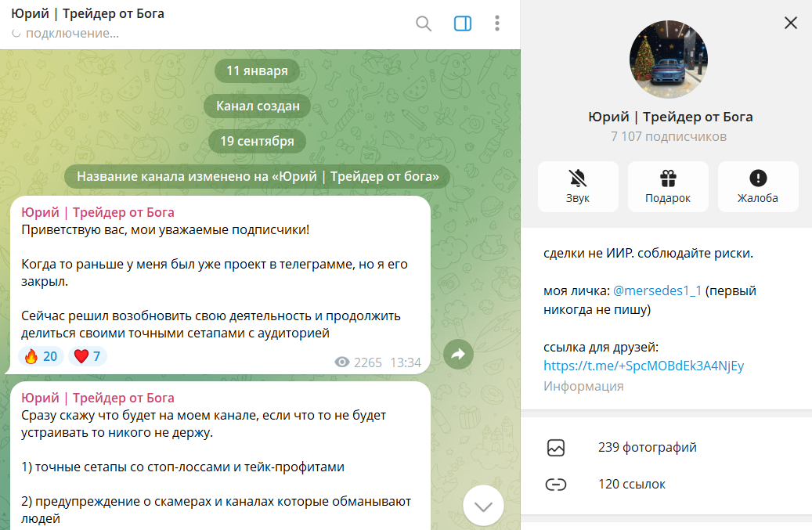Jump to latest messages with the down chevron
This screenshot has width=812, height=530.
483,506
